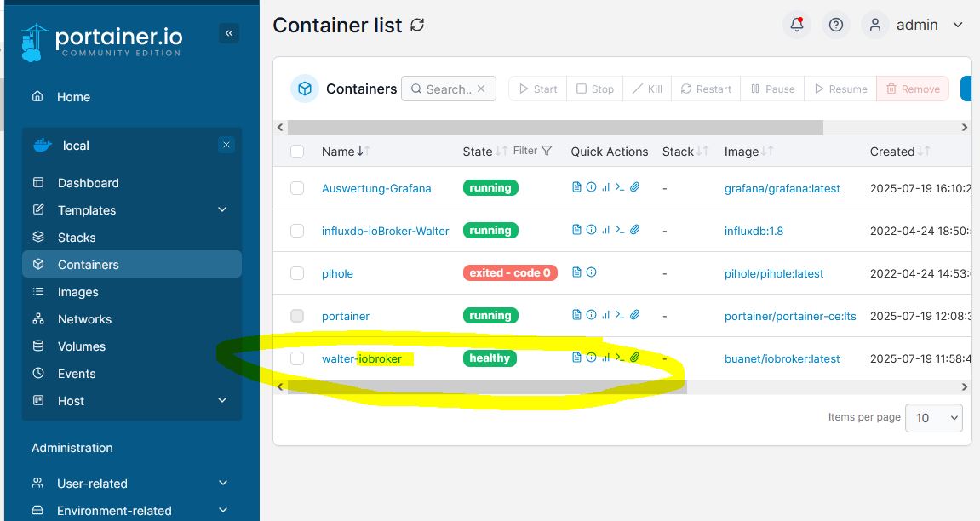Sort the table by the Name column
Screen dimensions: 980x521
click(x=346, y=152)
